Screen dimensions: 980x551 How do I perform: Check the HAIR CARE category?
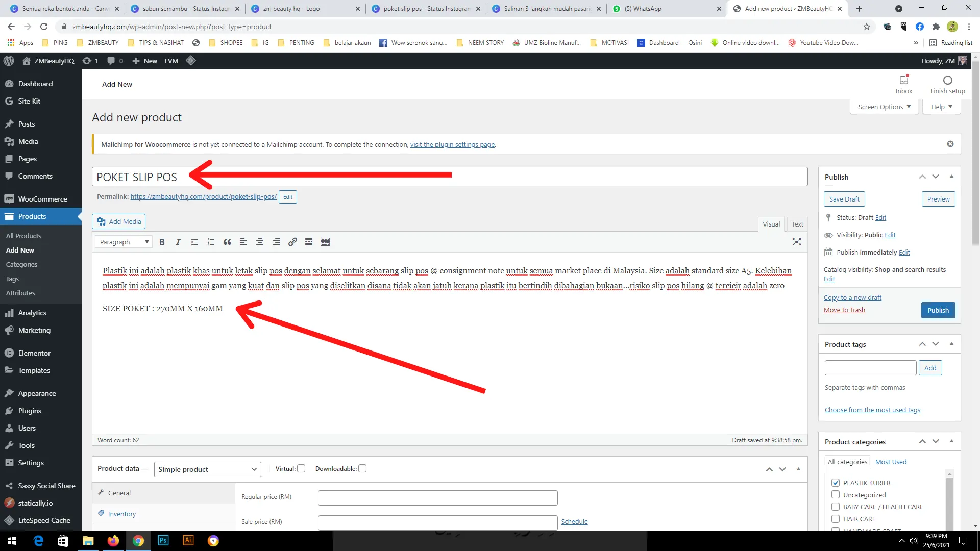(836, 519)
